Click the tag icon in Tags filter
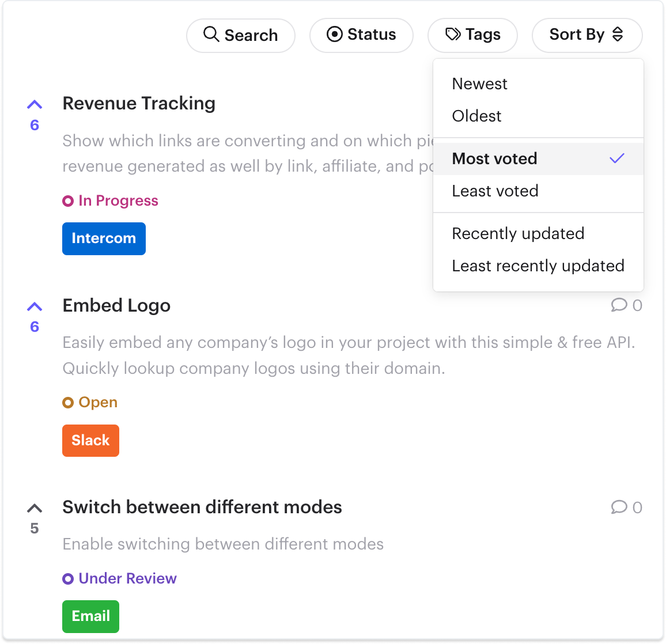 coord(453,35)
